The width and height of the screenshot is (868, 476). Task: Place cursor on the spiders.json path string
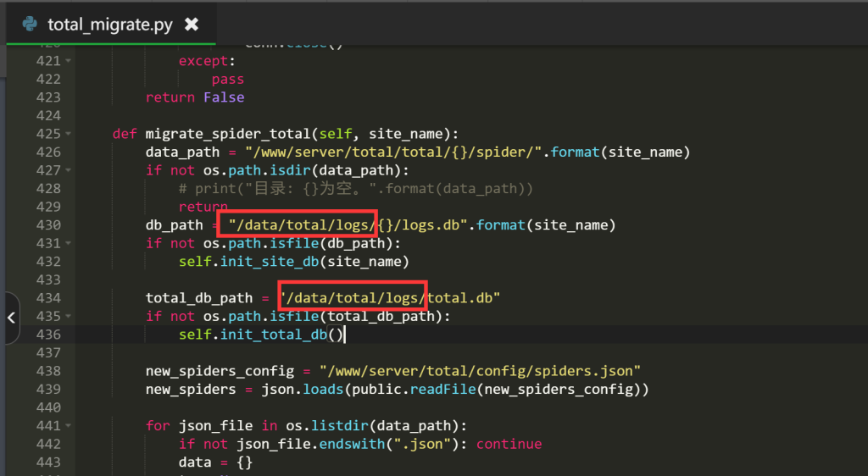coord(480,371)
